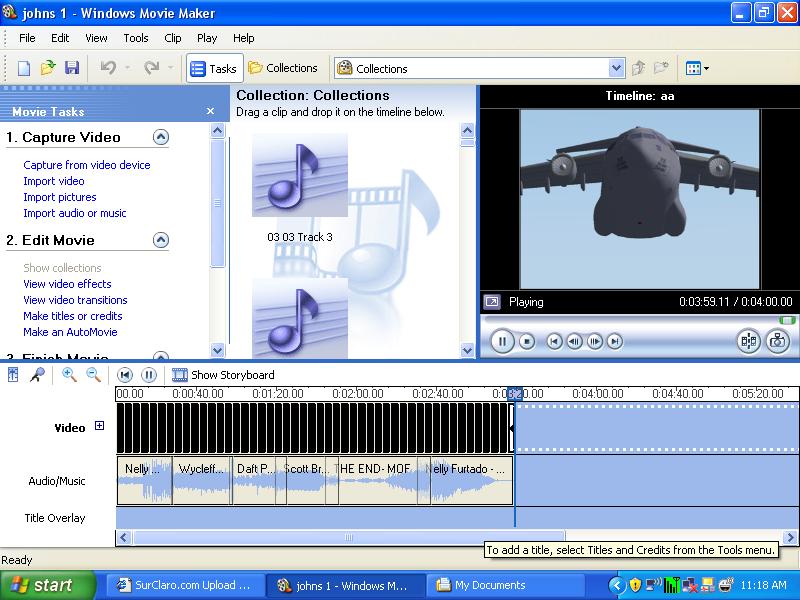Click the Split Clip icon
Image resolution: width=800 pixels, height=600 pixels.
click(x=748, y=341)
